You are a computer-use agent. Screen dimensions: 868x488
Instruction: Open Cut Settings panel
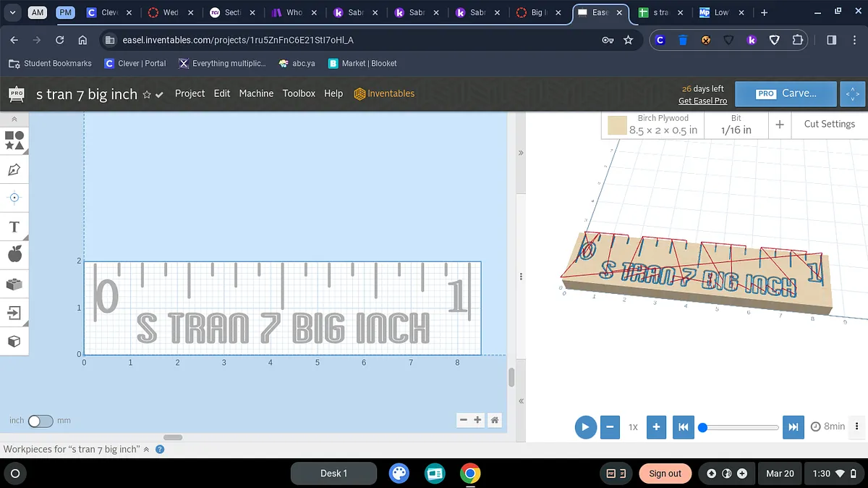(x=829, y=124)
